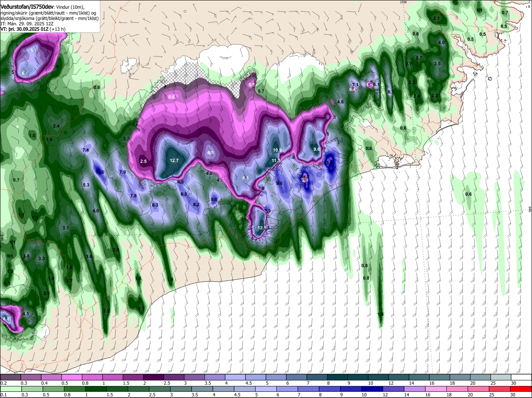This screenshot has height=398, width=532.
Task: Click the 0.1 label in lower legend
Action: coord(3,395)
